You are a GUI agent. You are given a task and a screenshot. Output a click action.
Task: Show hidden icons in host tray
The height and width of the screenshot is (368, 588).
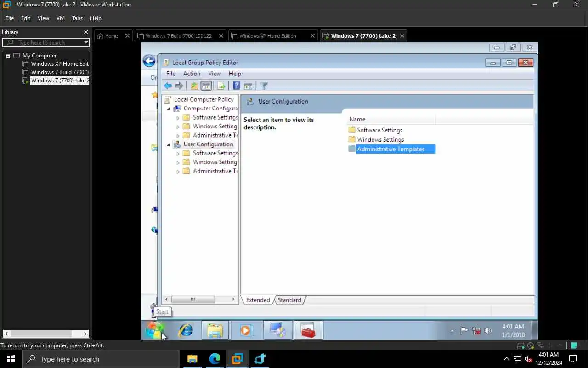click(506, 359)
